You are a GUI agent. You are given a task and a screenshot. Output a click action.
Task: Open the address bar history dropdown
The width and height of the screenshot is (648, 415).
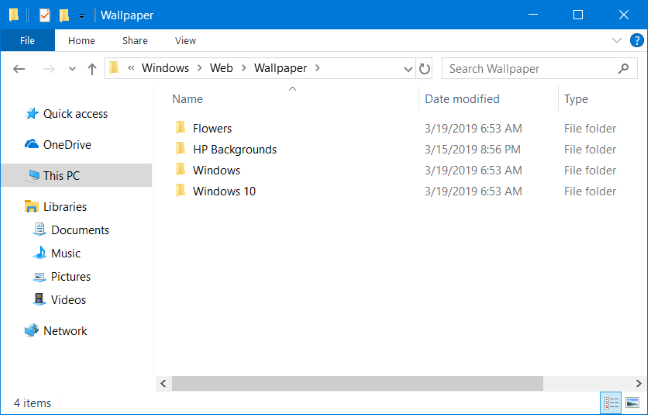tap(408, 69)
